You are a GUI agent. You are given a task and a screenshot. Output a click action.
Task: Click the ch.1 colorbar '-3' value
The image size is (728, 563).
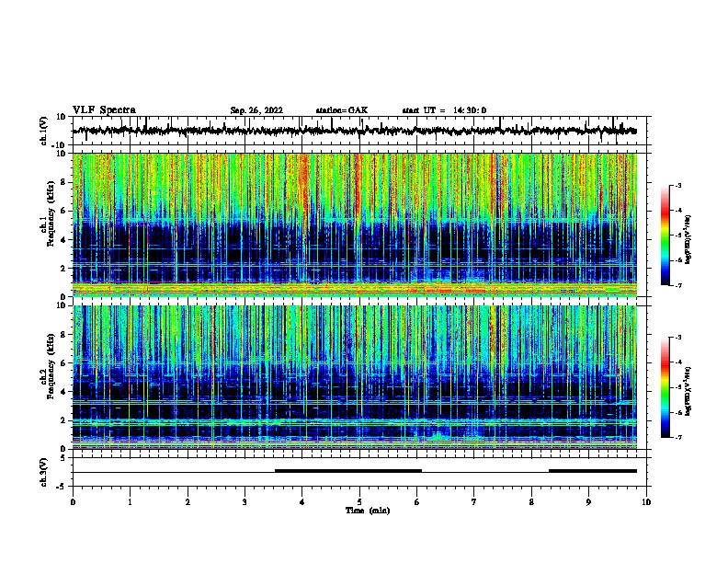point(678,186)
